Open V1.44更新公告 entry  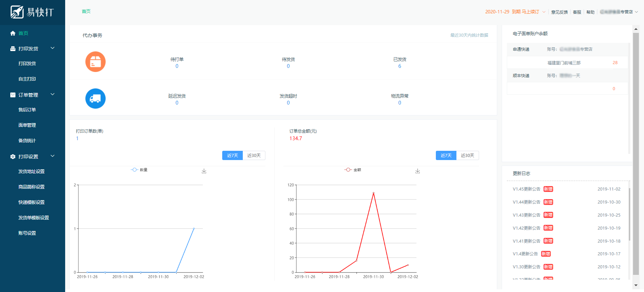pos(527,202)
